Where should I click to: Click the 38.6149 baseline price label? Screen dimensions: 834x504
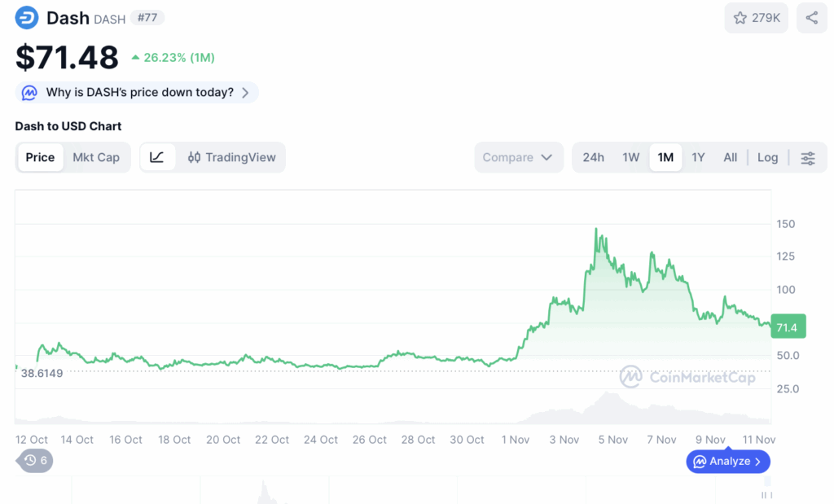pos(42,373)
